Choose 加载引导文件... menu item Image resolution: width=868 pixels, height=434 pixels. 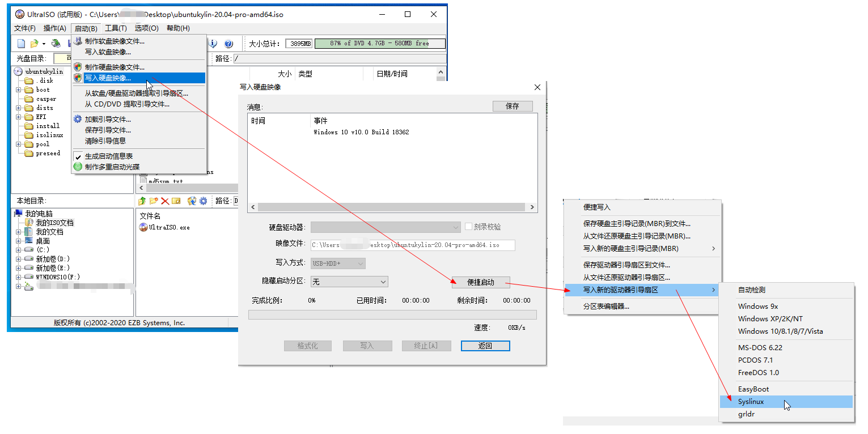[x=139, y=120]
